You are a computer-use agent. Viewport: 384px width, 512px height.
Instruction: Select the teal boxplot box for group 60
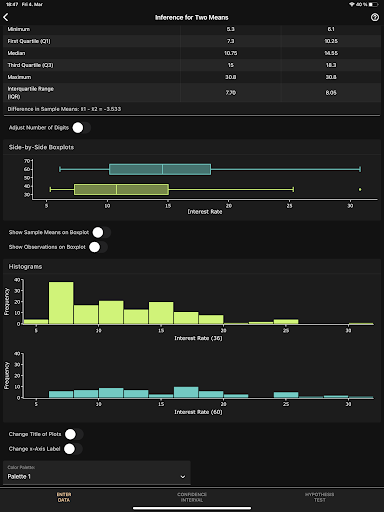(x=160, y=169)
